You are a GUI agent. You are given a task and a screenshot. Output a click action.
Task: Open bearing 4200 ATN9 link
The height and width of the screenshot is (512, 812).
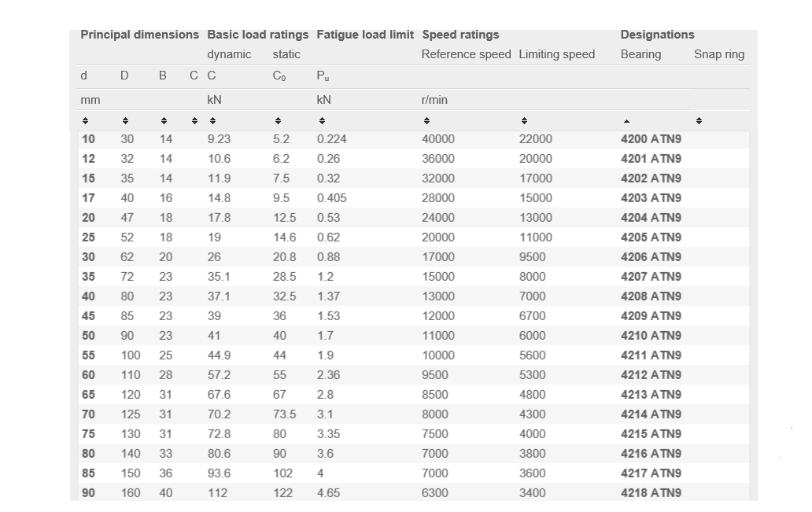click(651, 139)
